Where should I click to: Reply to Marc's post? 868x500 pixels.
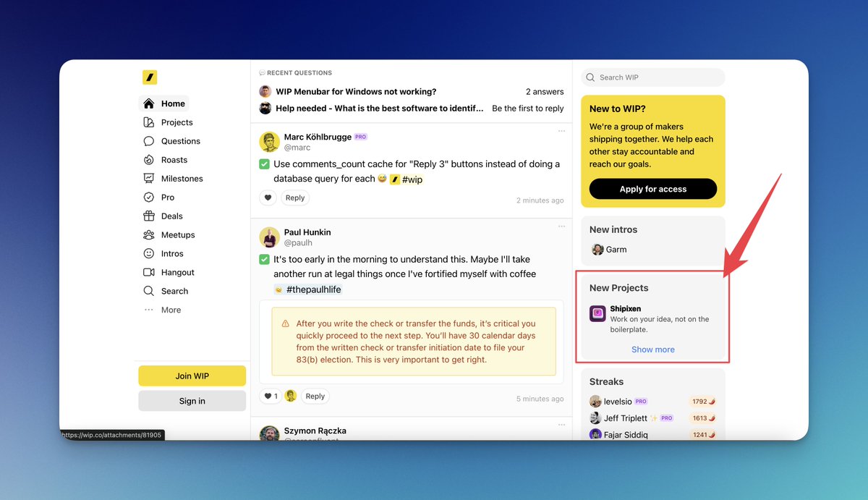[x=295, y=198]
